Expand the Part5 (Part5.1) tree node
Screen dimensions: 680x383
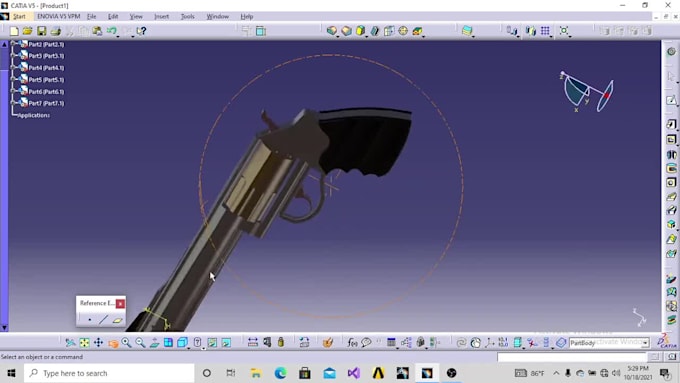(x=13, y=79)
